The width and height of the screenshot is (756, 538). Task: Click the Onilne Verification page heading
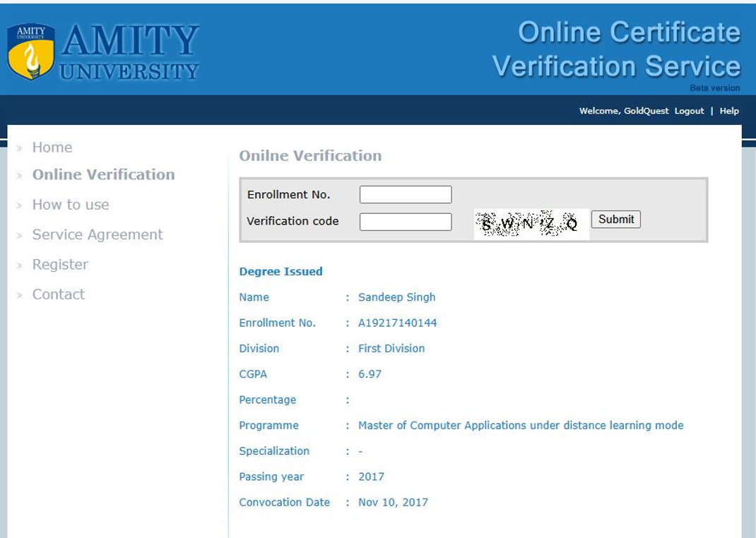point(310,155)
